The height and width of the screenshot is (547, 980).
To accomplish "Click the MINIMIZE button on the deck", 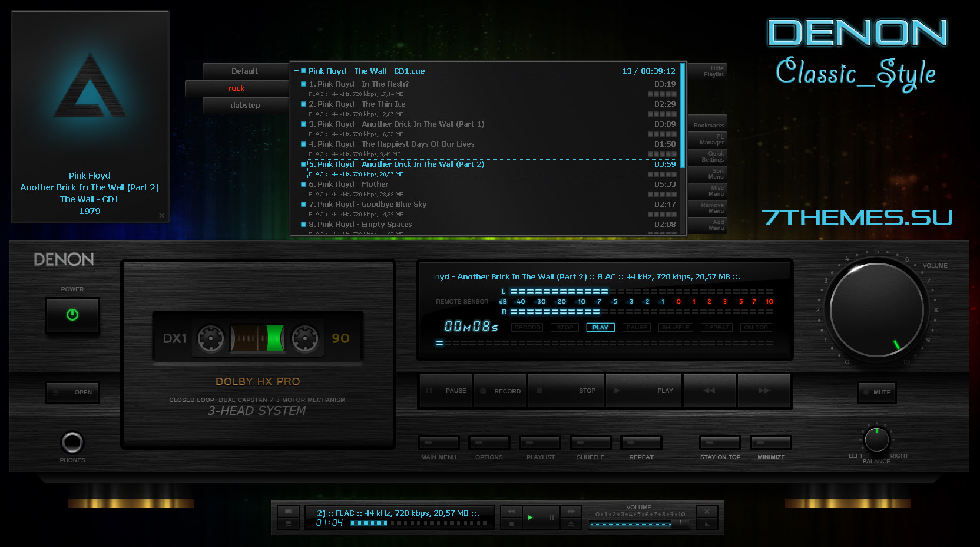I will [x=771, y=443].
